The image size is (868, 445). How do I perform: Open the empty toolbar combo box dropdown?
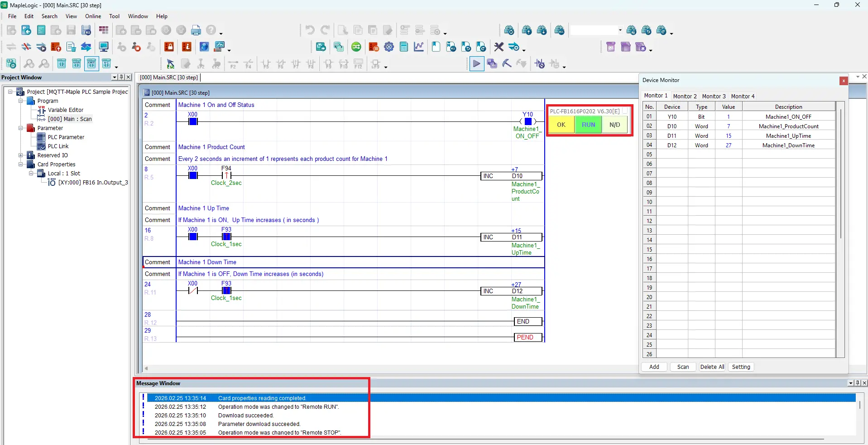tap(620, 30)
